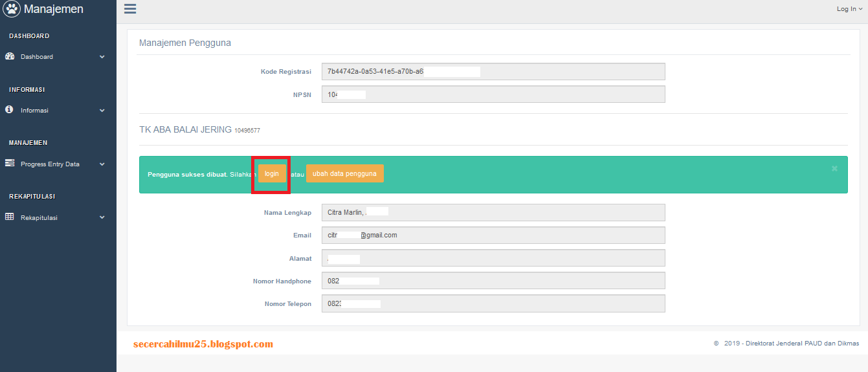Image resolution: width=868 pixels, height=372 pixels.
Task: Dismiss the green success alert with X
Action: pos(834,168)
